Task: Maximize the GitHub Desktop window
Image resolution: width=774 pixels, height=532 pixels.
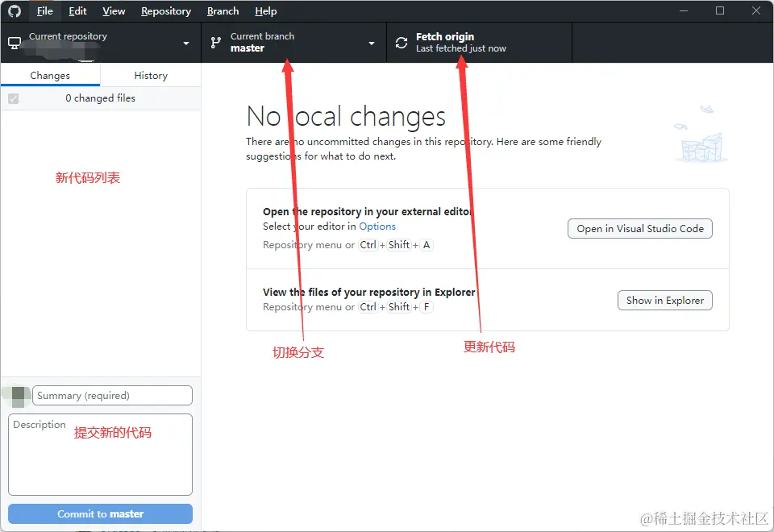Action: (x=720, y=10)
